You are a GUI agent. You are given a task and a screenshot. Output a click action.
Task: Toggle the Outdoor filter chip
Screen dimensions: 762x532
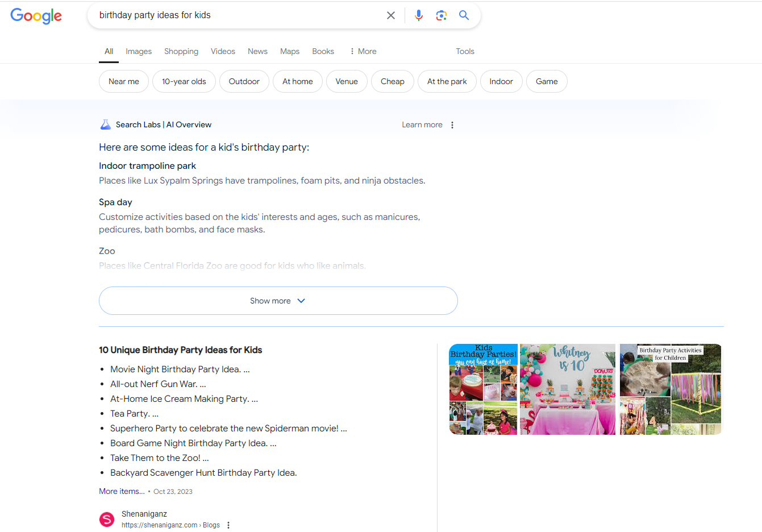pyautogui.click(x=244, y=81)
